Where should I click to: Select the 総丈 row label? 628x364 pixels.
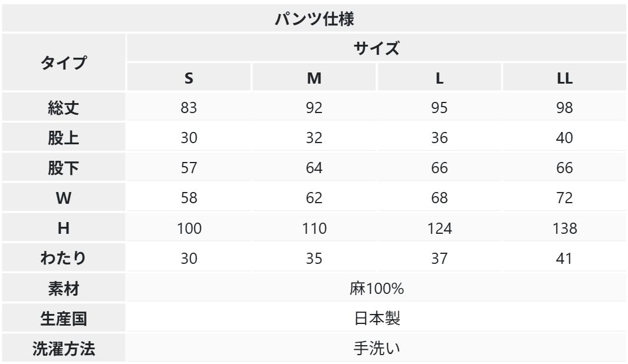pyautogui.click(x=63, y=108)
